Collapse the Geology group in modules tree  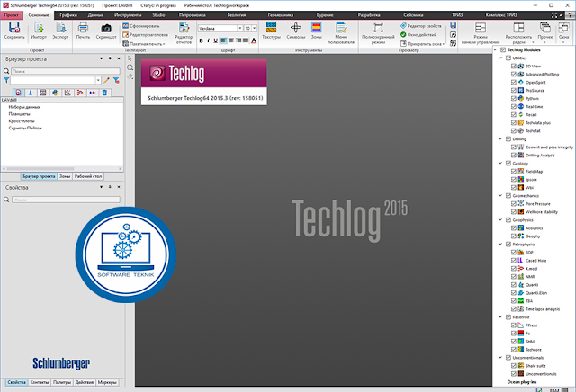(x=500, y=163)
